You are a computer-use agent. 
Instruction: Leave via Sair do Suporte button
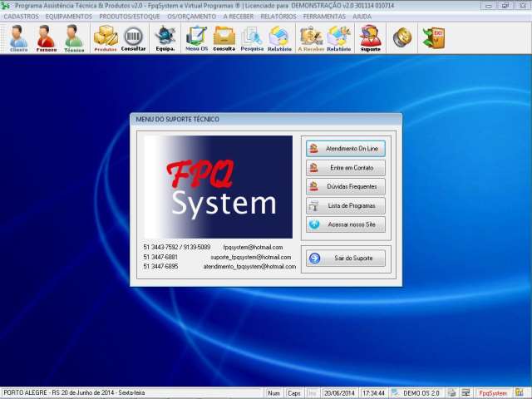(346, 259)
